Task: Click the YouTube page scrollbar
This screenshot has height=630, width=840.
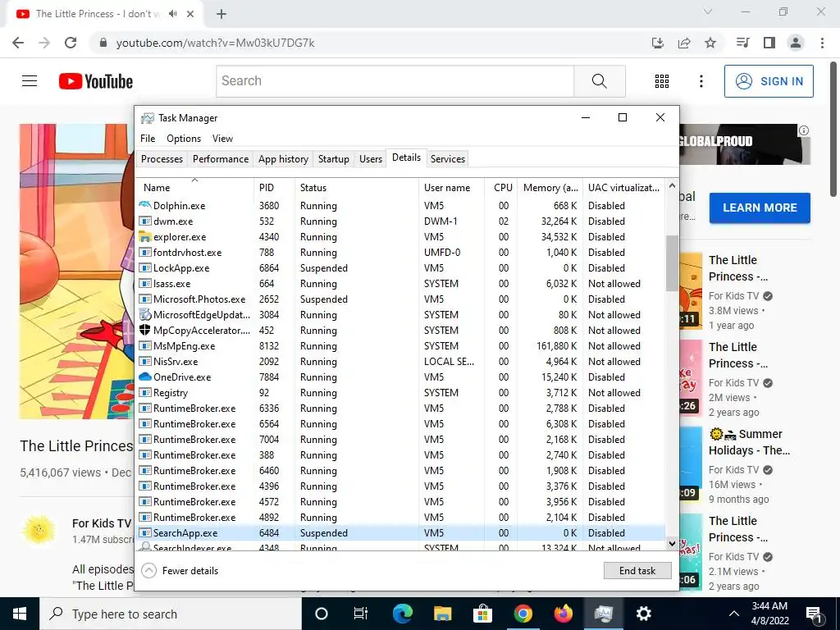Action: pos(834,129)
